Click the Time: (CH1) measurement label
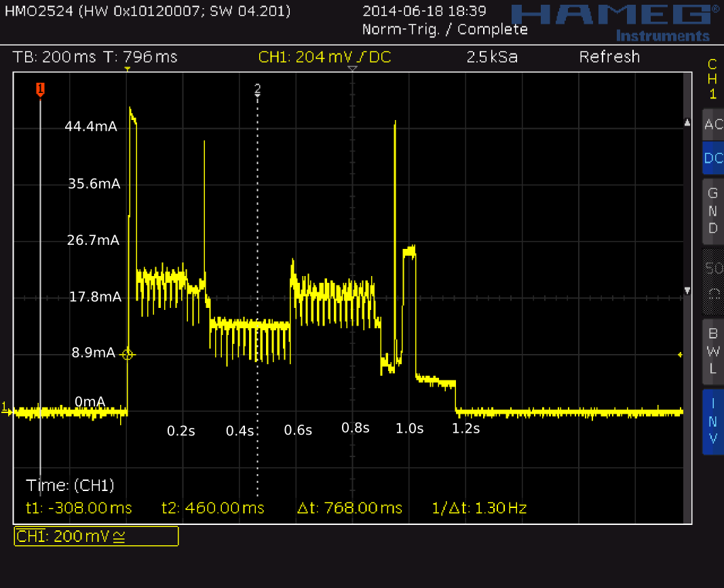Image resolution: width=724 pixels, height=588 pixels. tap(70, 486)
